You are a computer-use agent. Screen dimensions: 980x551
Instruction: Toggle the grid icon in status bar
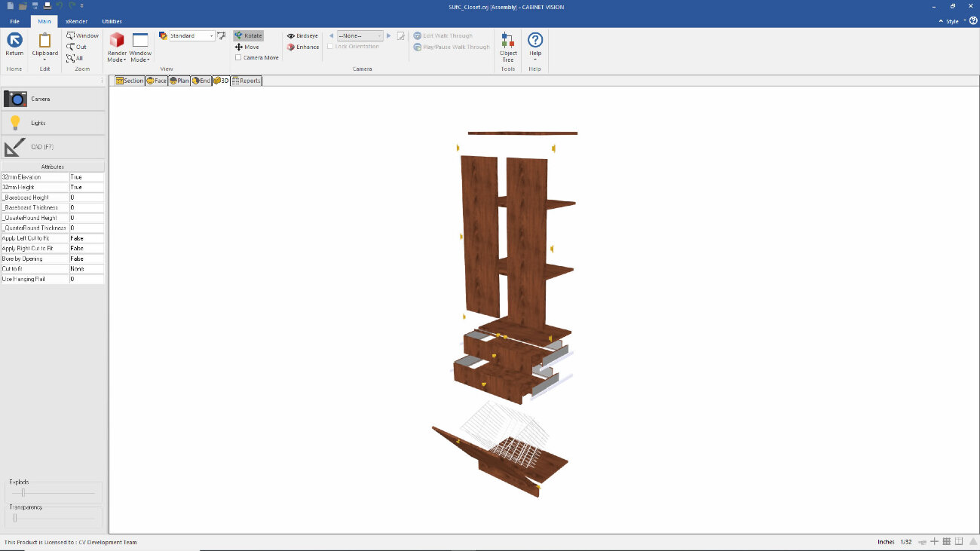tap(947, 541)
